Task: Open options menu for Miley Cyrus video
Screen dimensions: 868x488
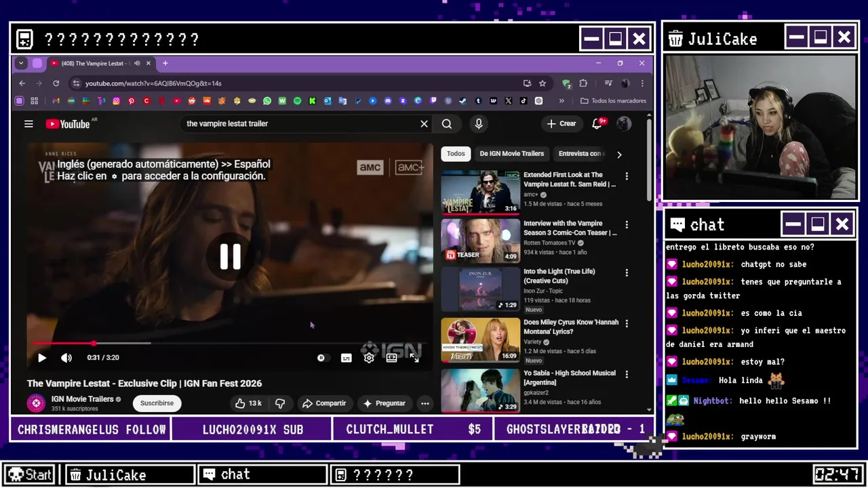Action: coord(627,323)
